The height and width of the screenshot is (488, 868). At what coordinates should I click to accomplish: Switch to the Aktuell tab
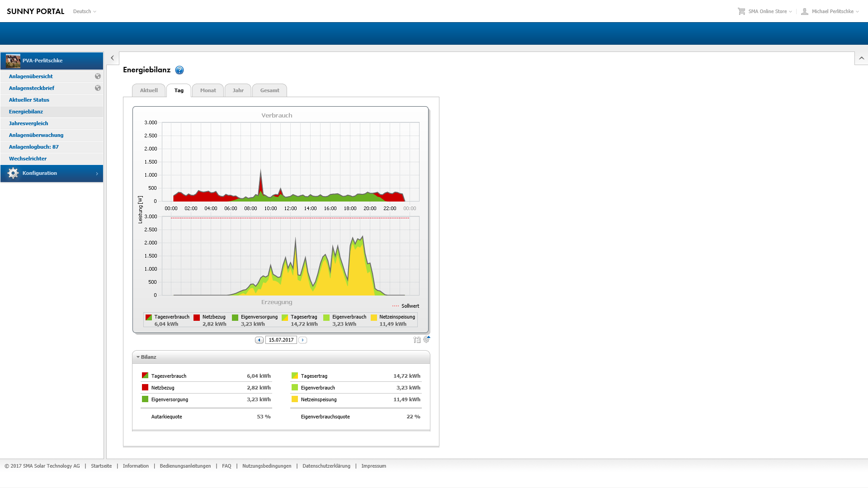click(149, 90)
